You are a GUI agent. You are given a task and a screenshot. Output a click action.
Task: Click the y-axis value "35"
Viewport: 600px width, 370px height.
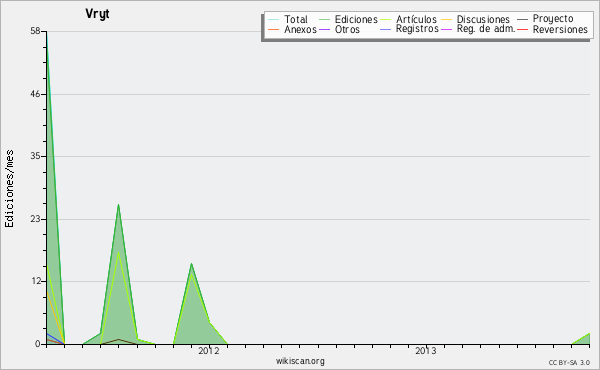point(35,156)
